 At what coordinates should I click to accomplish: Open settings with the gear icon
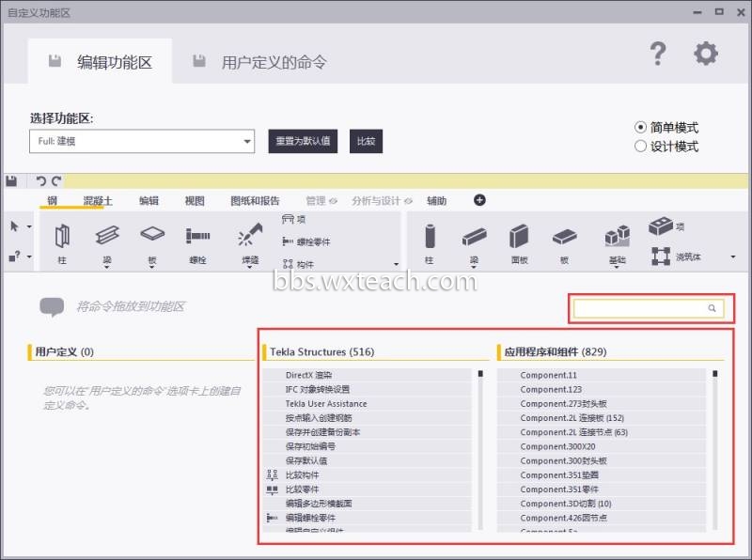tap(706, 54)
